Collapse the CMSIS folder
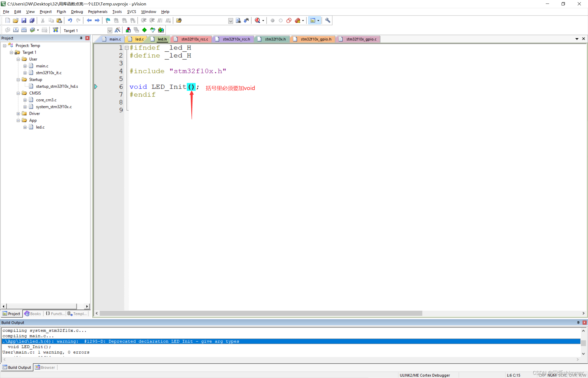 (x=18, y=93)
